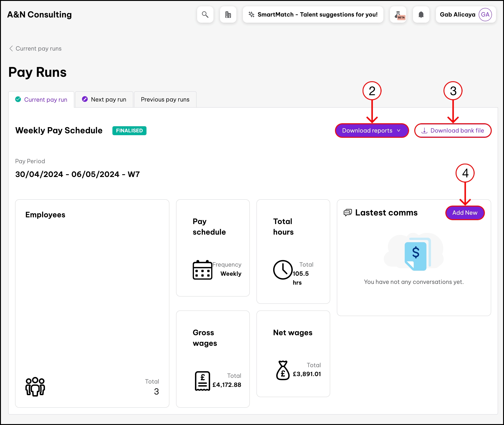
Task: Click the net wages money bag icon
Action: (x=283, y=370)
